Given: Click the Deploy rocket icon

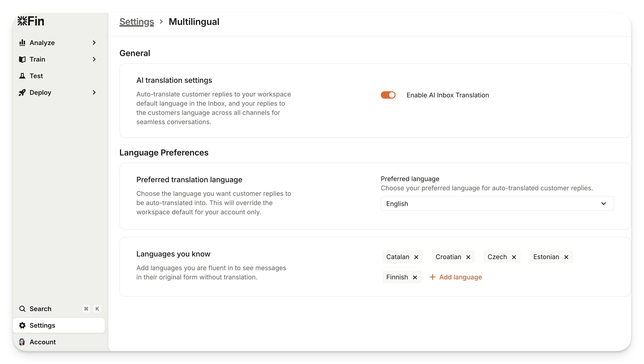Looking at the screenshot, I should (x=22, y=93).
